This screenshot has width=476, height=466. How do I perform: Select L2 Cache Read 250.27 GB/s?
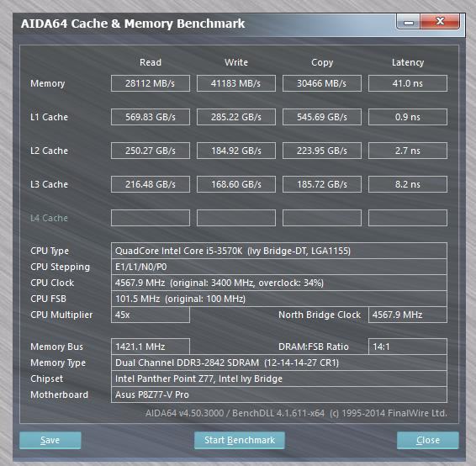[x=151, y=151]
